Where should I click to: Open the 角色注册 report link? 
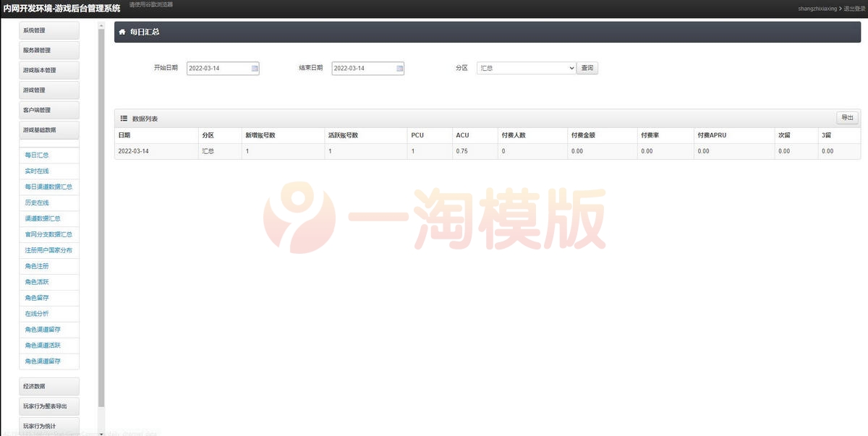[x=36, y=266]
